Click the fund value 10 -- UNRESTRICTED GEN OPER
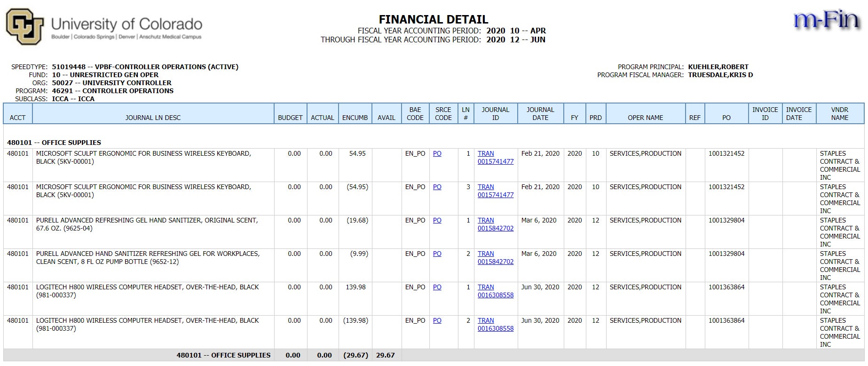Image resolution: width=868 pixels, height=366 pixels. (105, 75)
